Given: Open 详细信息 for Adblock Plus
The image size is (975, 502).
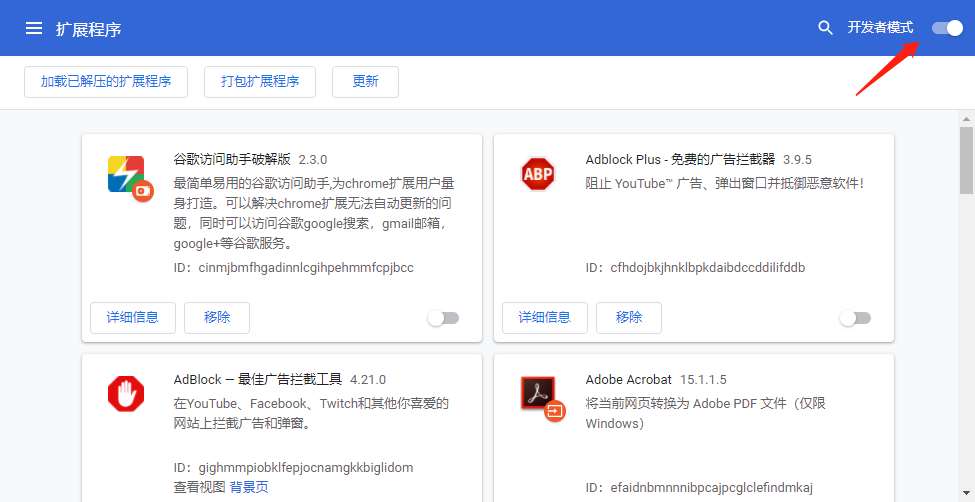Looking at the screenshot, I should coord(545,318).
